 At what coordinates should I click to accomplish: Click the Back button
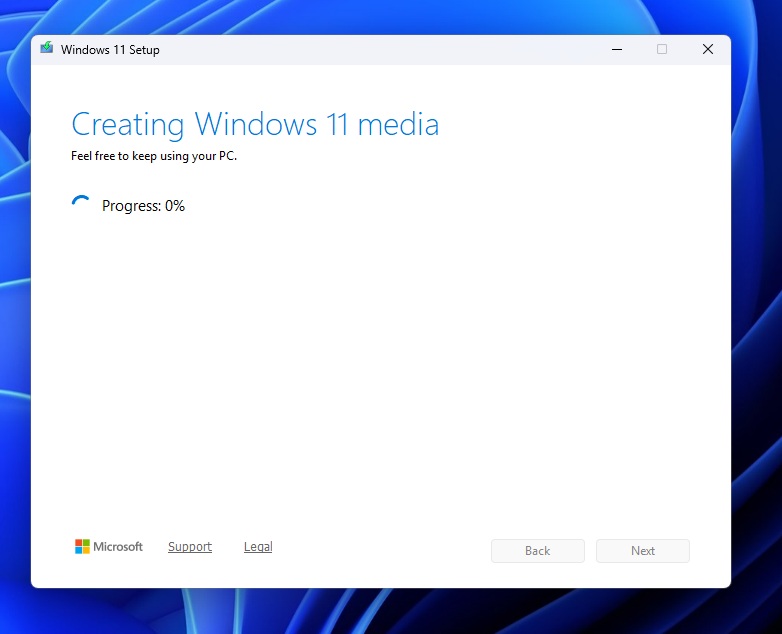click(x=538, y=551)
